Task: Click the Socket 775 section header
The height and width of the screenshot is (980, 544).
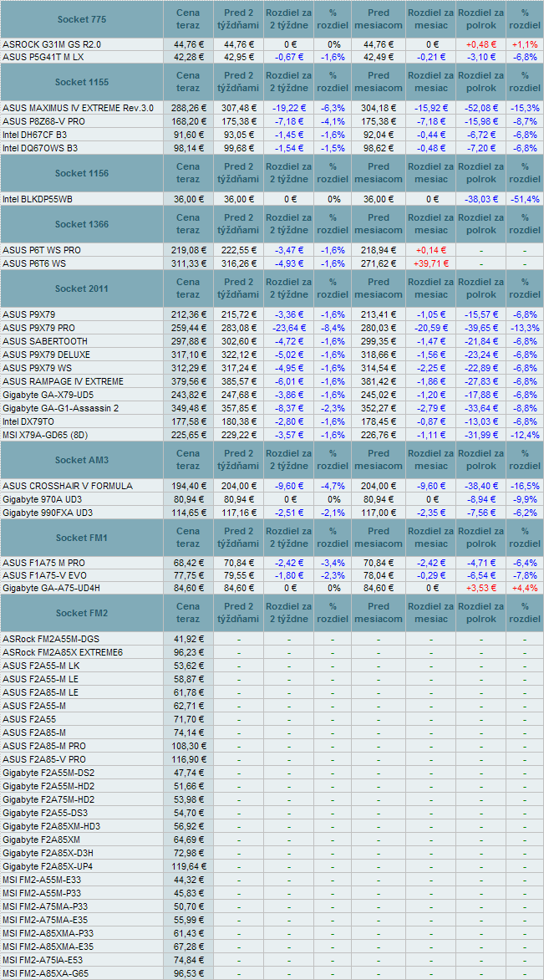Action: pos(82,19)
